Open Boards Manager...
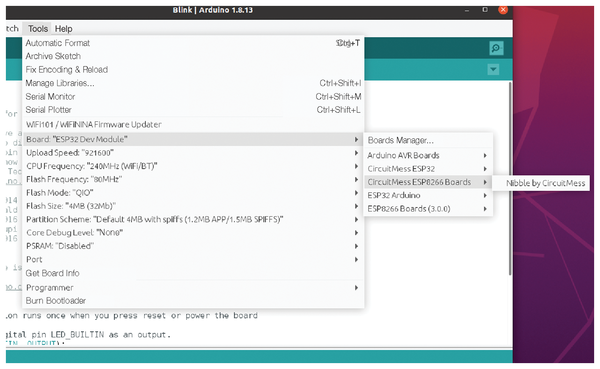This screenshot has width=600, height=369. [x=428, y=140]
